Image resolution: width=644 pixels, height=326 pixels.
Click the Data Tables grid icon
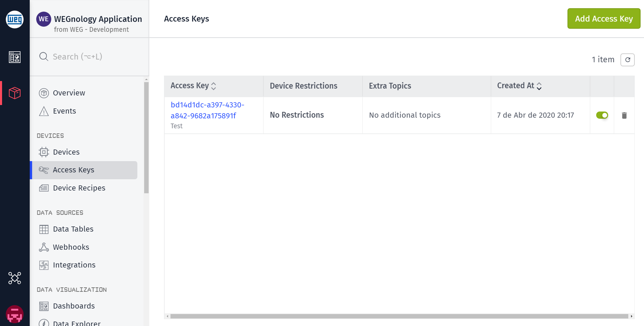[x=44, y=229]
